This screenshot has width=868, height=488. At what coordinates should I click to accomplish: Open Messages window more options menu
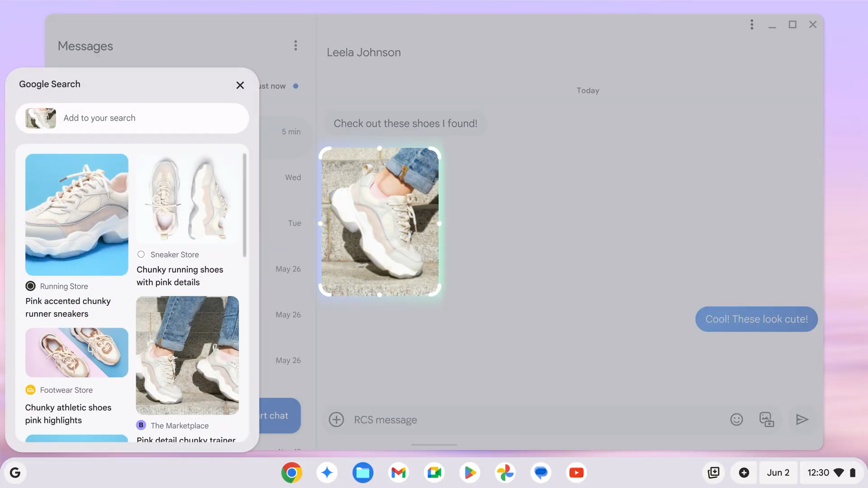pyautogui.click(x=752, y=24)
